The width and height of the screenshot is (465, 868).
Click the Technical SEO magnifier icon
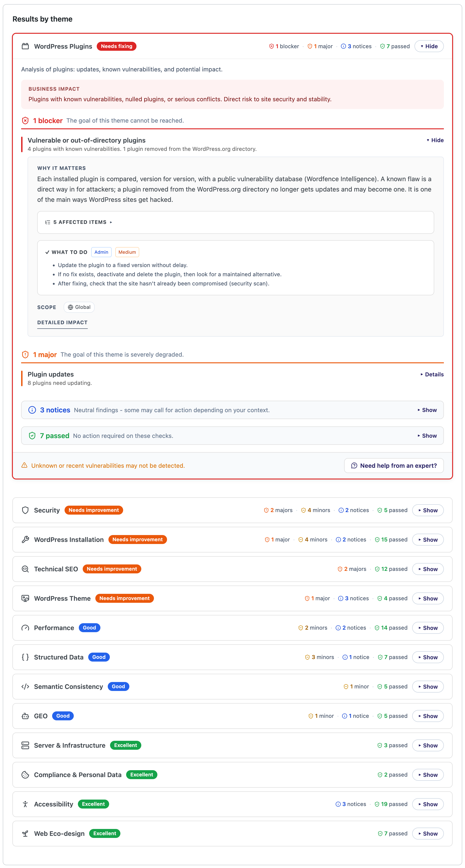click(x=25, y=569)
